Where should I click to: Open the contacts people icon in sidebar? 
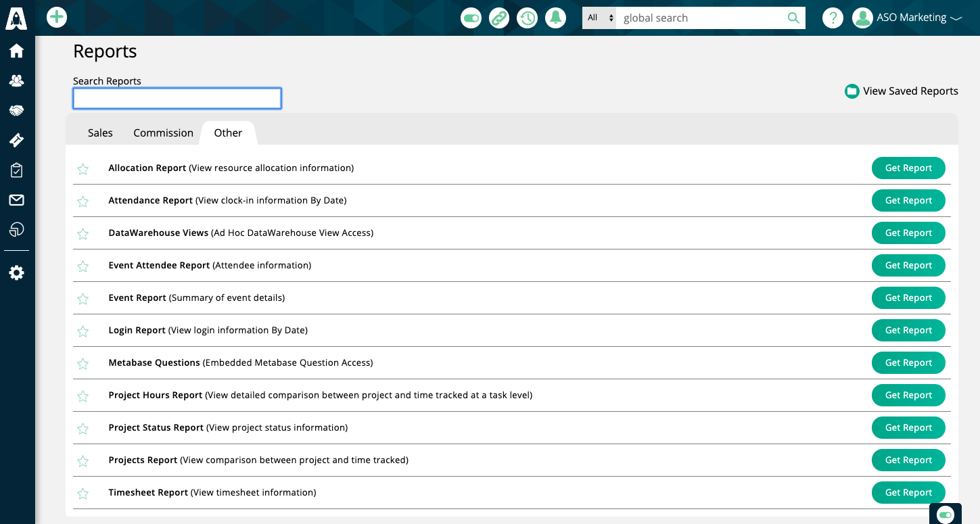(x=16, y=80)
